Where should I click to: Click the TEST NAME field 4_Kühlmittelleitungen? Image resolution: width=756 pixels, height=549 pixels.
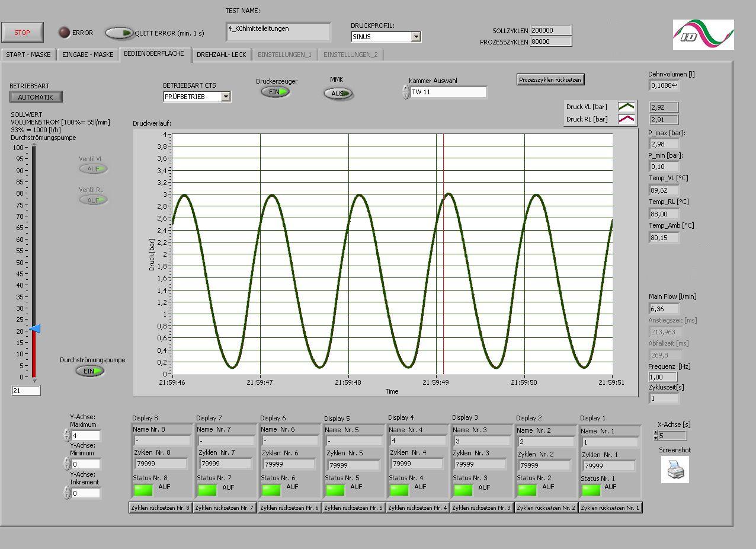coord(278,31)
